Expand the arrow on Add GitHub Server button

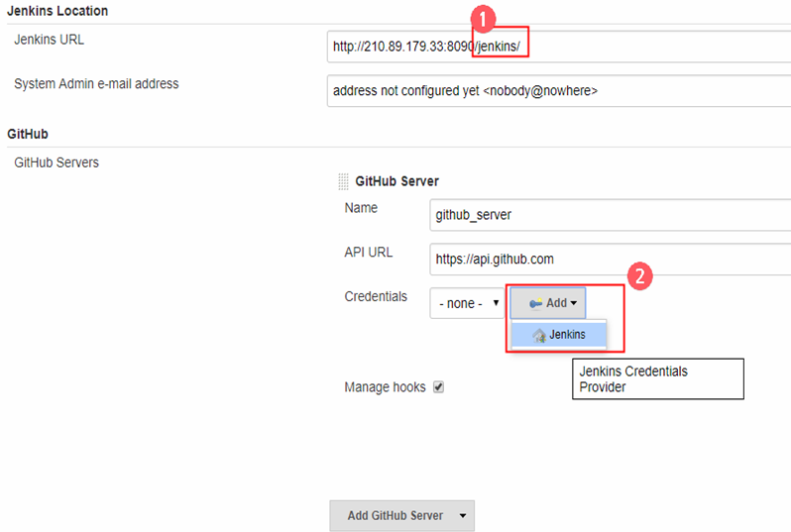pos(461,516)
